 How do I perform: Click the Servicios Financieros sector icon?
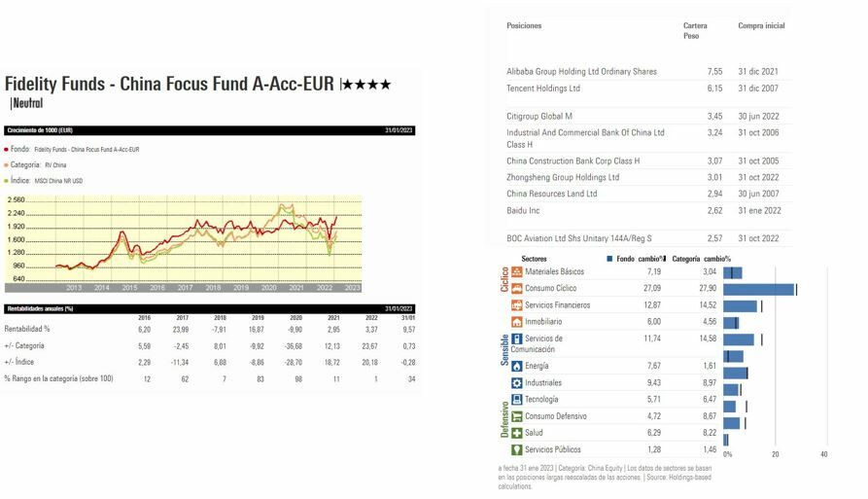pos(517,305)
